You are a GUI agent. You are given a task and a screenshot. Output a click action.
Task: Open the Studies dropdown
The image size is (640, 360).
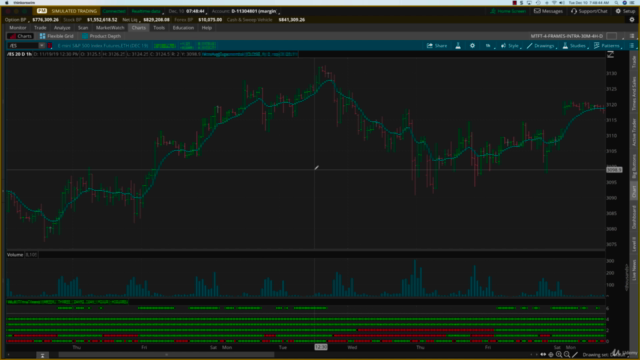(574, 46)
